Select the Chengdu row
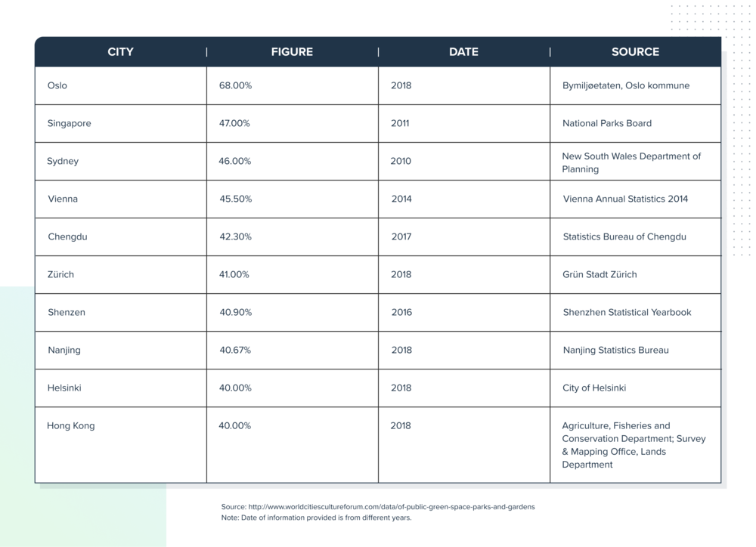This screenshot has width=756, height=547. pos(121,236)
